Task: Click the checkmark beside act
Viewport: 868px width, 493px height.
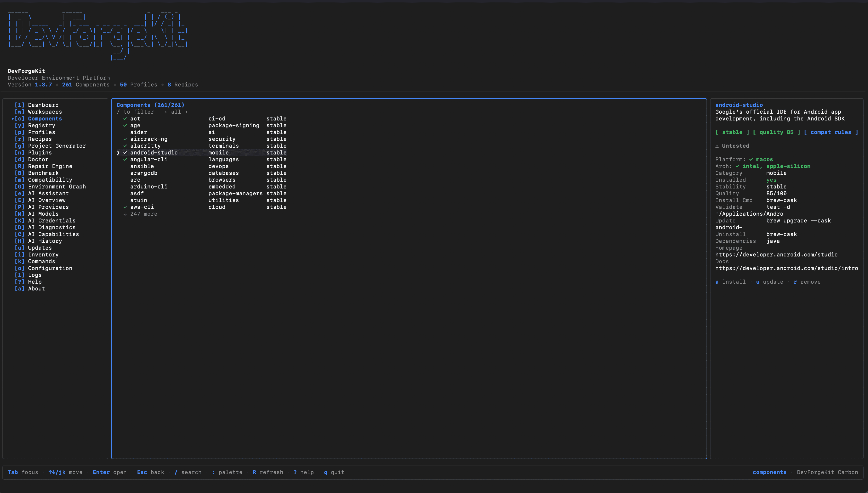Action: click(125, 119)
